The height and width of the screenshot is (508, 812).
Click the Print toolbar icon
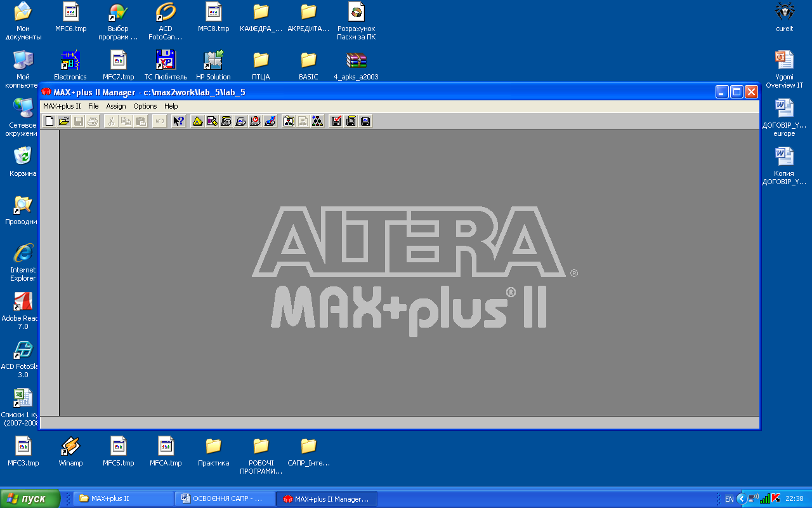pyautogui.click(x=93, y=121)
